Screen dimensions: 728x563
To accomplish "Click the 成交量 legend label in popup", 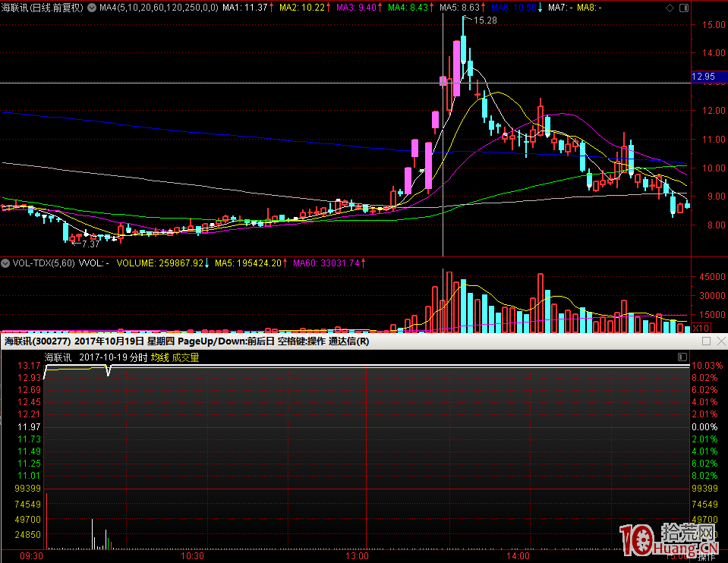I will click(x=185, y=357).
